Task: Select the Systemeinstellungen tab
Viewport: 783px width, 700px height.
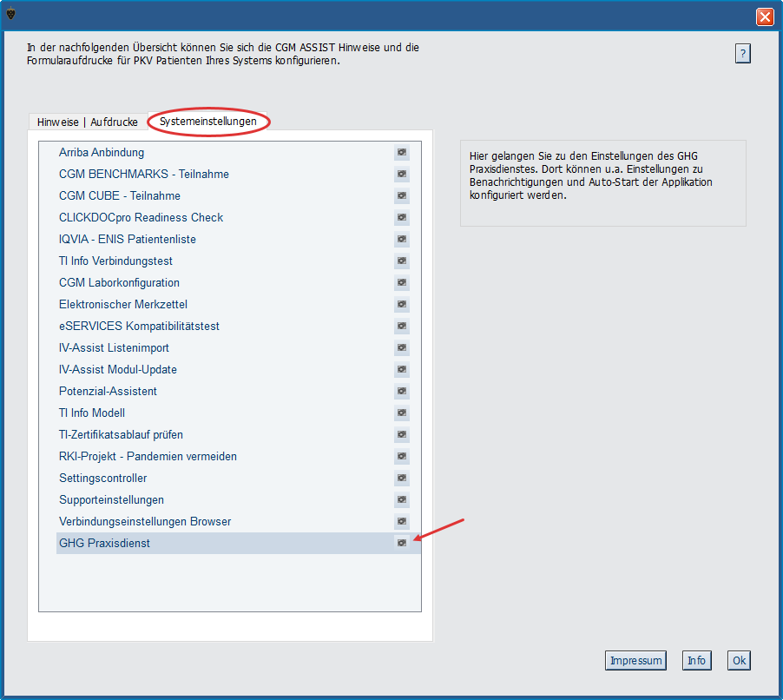Action: (x=207, y=121)
